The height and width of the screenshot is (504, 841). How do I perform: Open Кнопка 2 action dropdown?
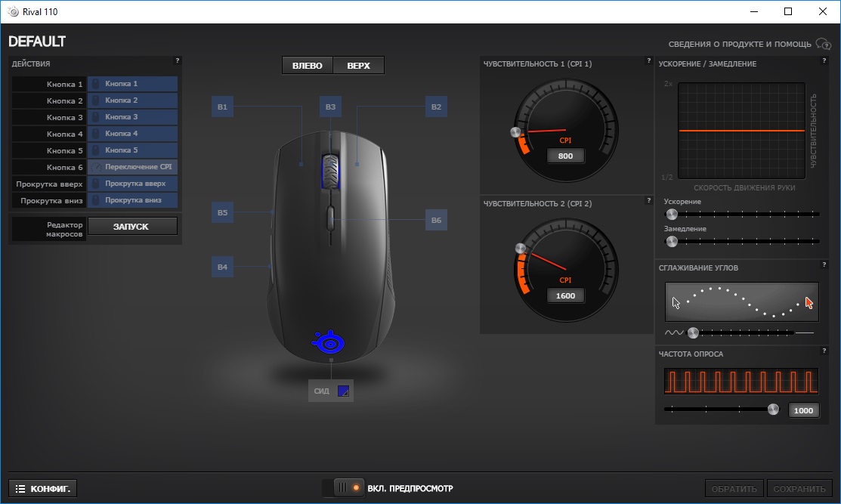click(x=132, y=100)
